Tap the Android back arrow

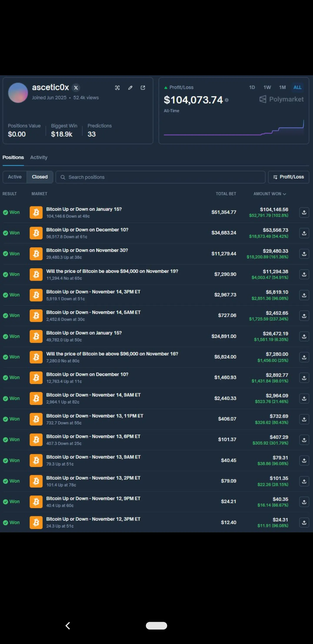click(68, 626)
